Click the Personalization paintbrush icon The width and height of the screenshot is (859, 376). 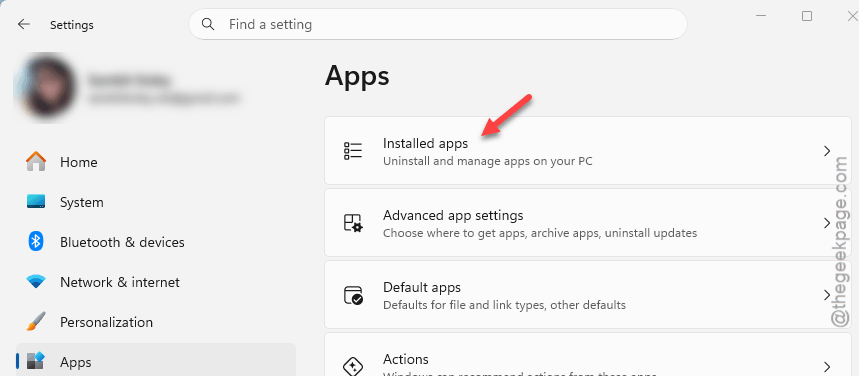click(x=36, y=322)
